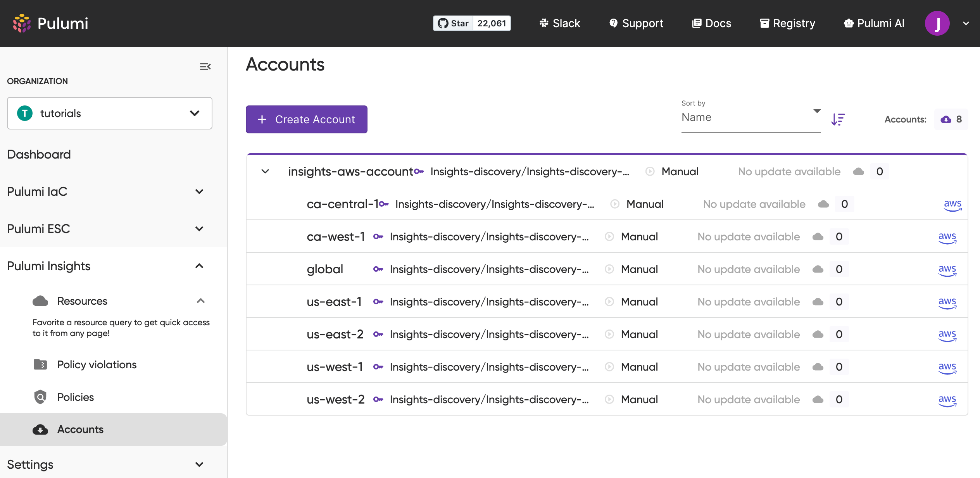Image resolution: width=980 pixels, height=478 pixels.
Task: Click the global account name
Action: pyautogui.click(x=325, y=269)
